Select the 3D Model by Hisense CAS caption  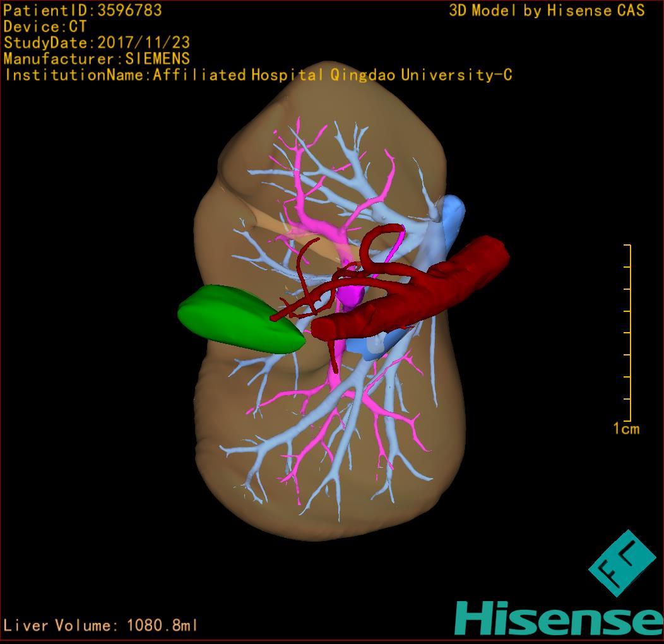click(547, 10)
